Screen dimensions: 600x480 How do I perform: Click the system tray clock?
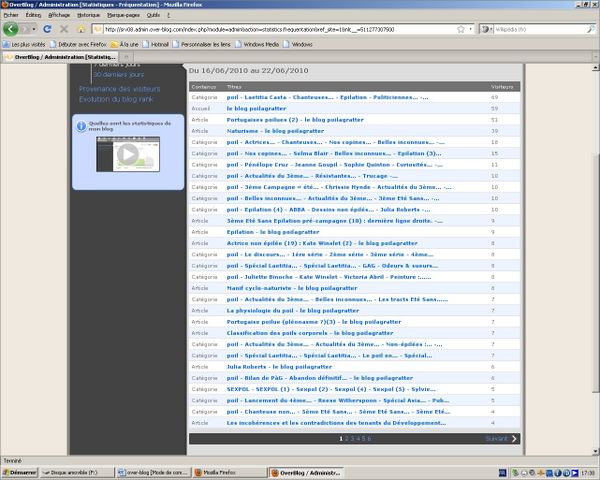[x=588, y=473]
